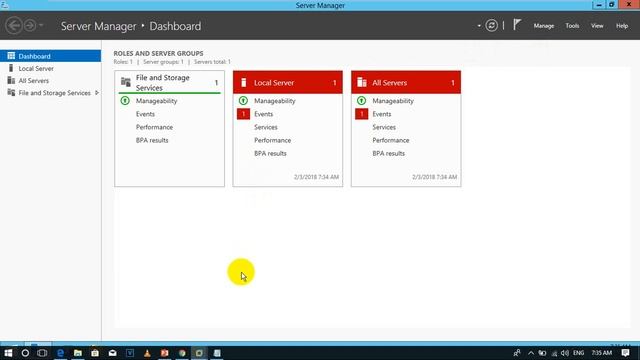Open the Action Center notification icon
The image size is (640, 360).
[625, 353]
